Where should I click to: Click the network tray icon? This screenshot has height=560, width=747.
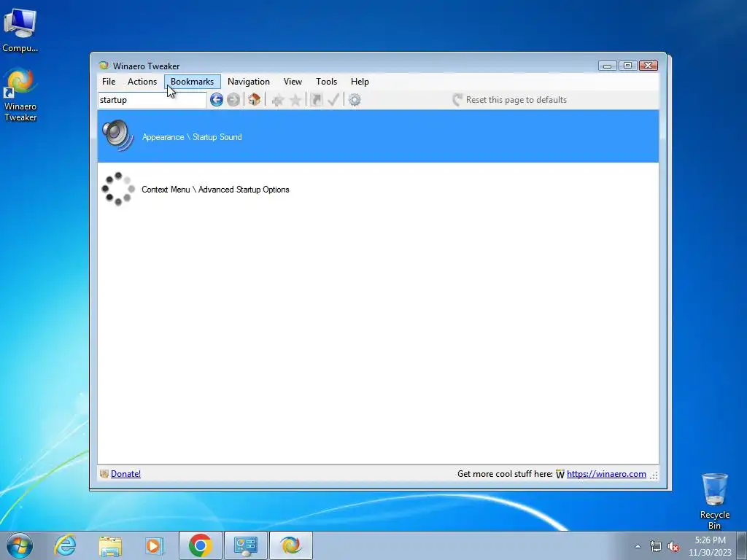pos(656,546)
